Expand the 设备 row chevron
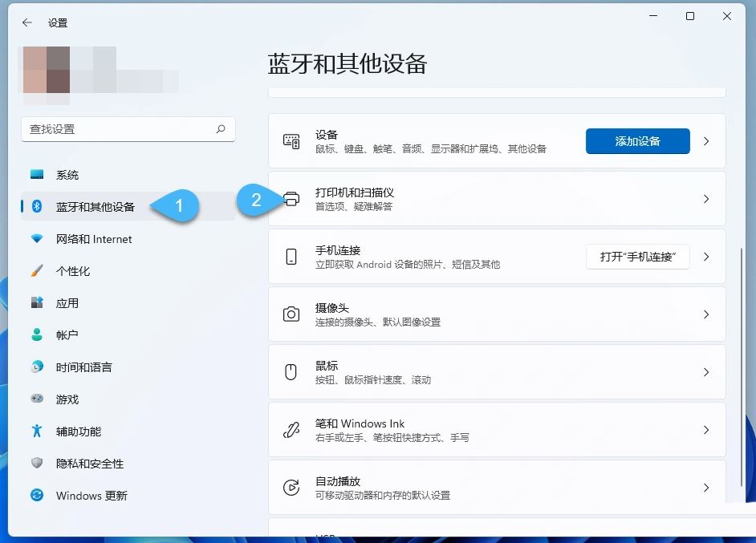Viewport: 756px width, 543px height. 705,140
